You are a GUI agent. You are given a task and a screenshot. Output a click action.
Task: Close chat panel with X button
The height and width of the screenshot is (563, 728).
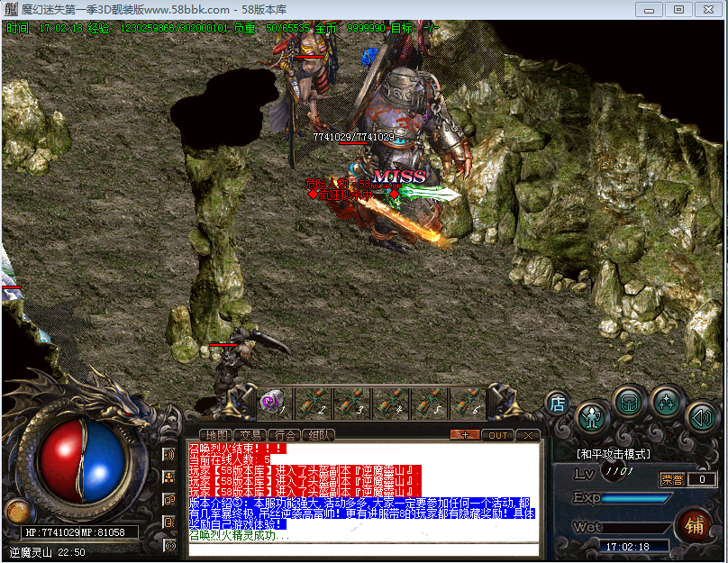pos(528,435)
